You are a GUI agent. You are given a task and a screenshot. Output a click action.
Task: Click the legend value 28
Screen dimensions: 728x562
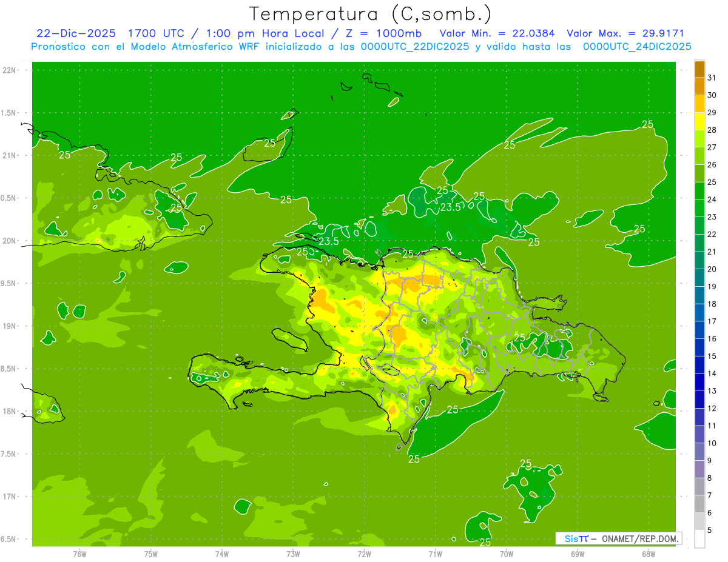pyautogui.click(x=712, y=130)
